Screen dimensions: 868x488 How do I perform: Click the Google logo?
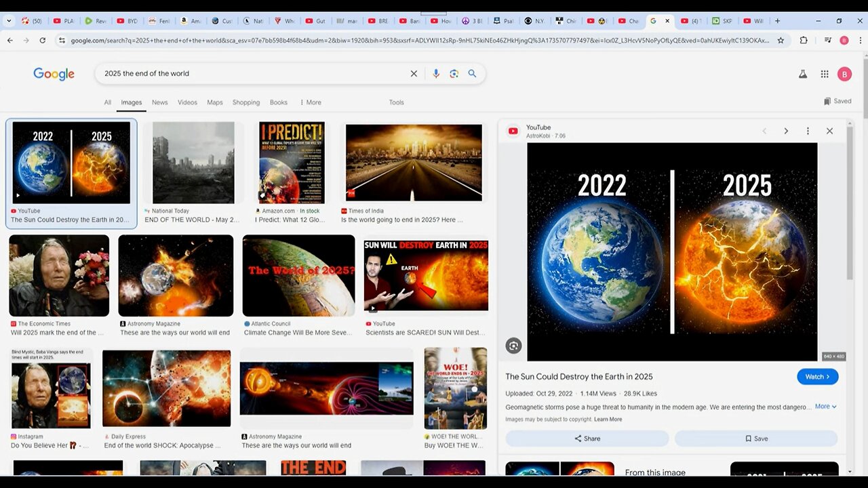tap(54, 74)
